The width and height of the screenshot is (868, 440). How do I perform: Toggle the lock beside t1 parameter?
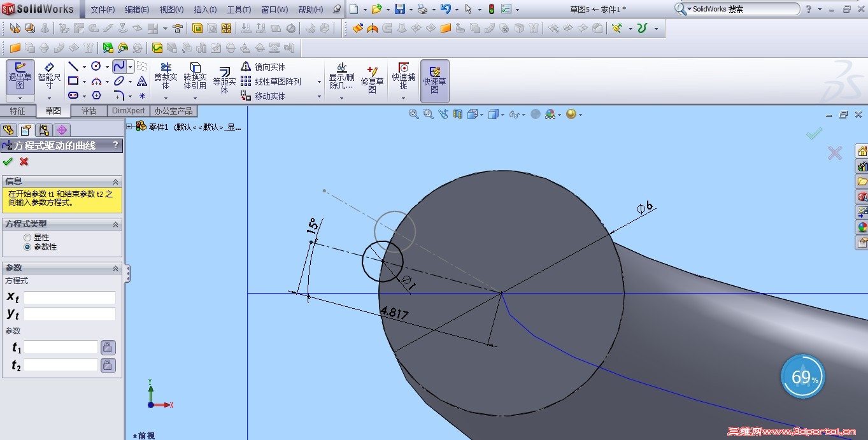coord(108,347)
